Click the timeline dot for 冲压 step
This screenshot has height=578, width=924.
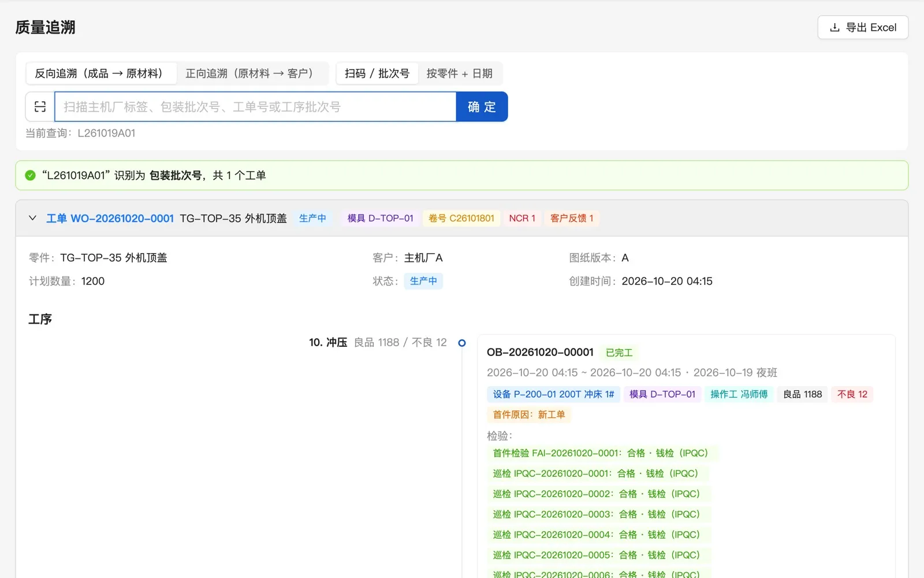click(462, 343)
